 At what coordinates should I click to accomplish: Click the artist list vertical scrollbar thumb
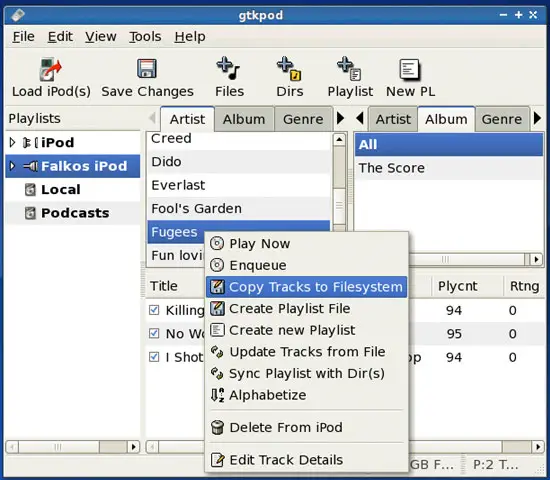click(x=339, y=206)
